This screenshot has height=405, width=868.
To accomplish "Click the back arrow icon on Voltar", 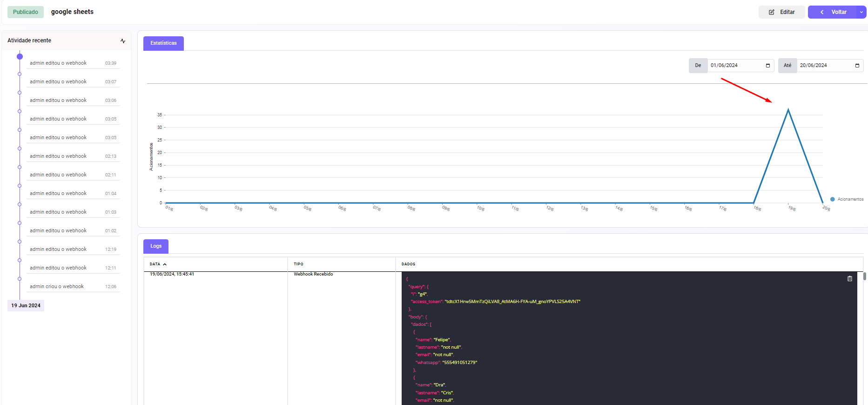I will (822, 12).
